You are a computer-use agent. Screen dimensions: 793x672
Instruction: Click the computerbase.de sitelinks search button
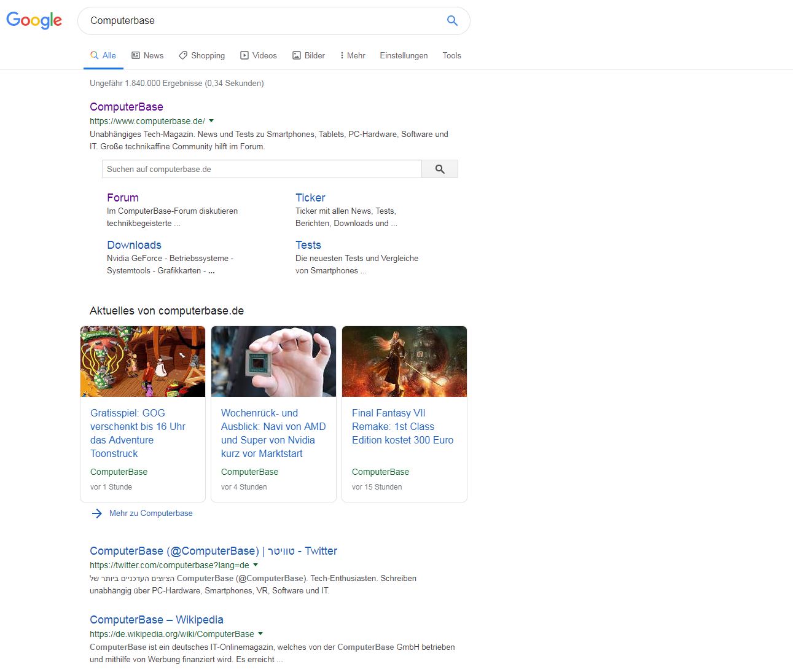click(x=440, y=169)
